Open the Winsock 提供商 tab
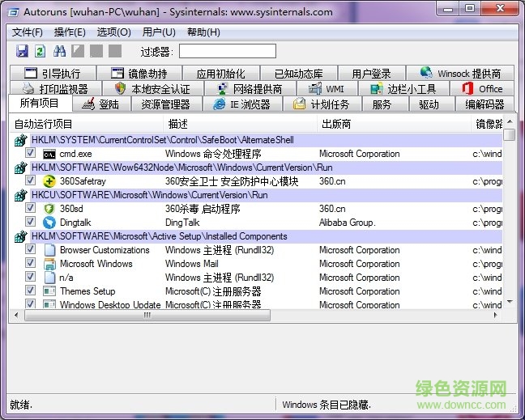This screenshot has height=420, width=525. 460,73
